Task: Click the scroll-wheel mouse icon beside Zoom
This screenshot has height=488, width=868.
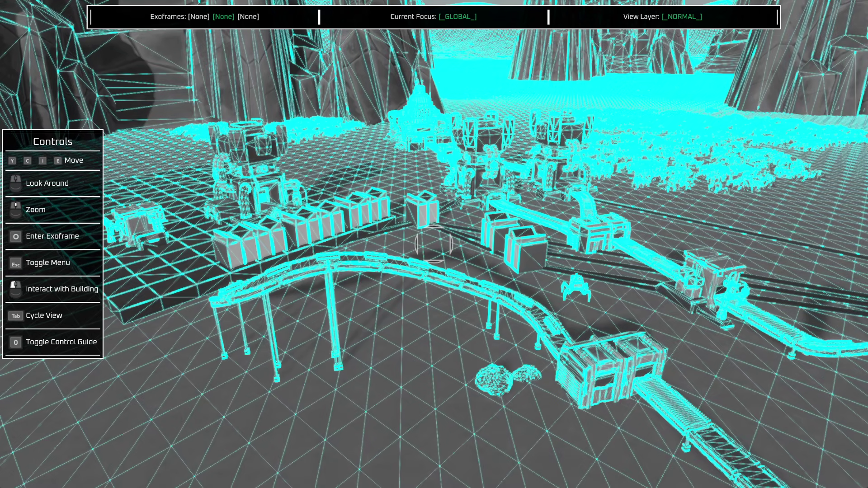Action: [x=16, y=210]
